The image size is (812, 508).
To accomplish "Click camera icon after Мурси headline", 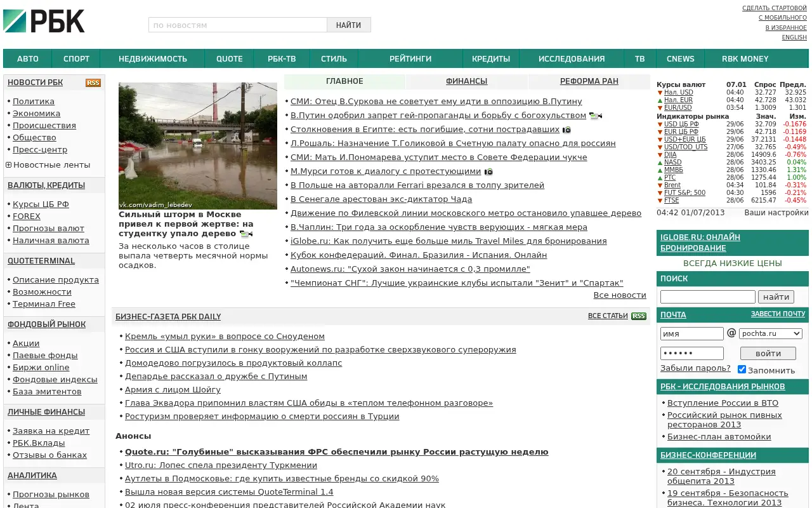I will 488,171.
